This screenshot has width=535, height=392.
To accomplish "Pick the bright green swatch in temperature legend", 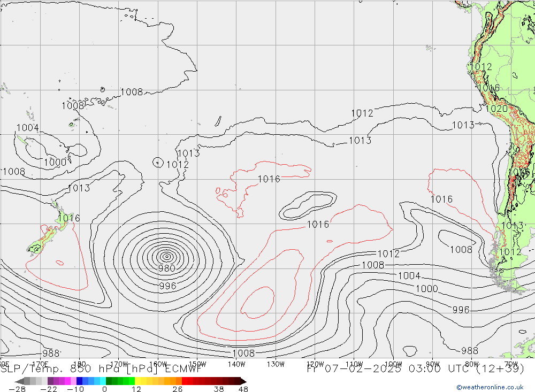I will (x=132, y=381).
